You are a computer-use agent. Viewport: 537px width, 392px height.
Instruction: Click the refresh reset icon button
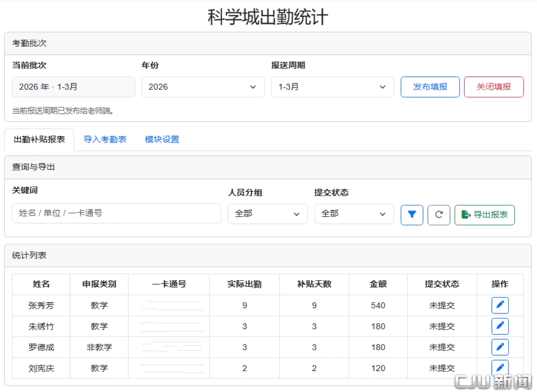[x=439, y=215]
